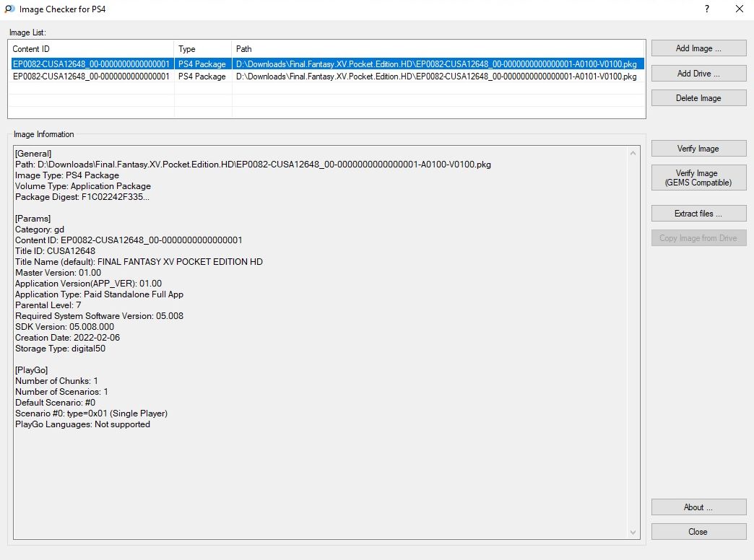Screen dimensions: 754x560
Task: Click the Number of Scenarios: 1 line
Action: click(61, 392)
